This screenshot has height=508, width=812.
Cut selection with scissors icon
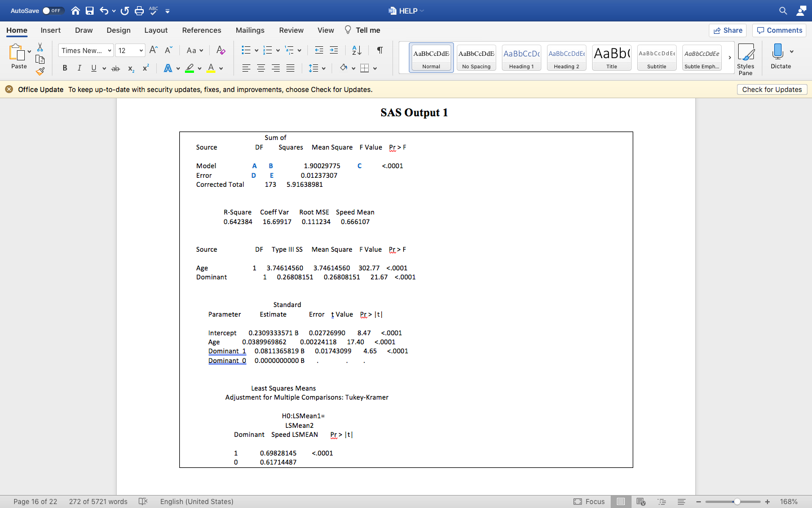40,47
